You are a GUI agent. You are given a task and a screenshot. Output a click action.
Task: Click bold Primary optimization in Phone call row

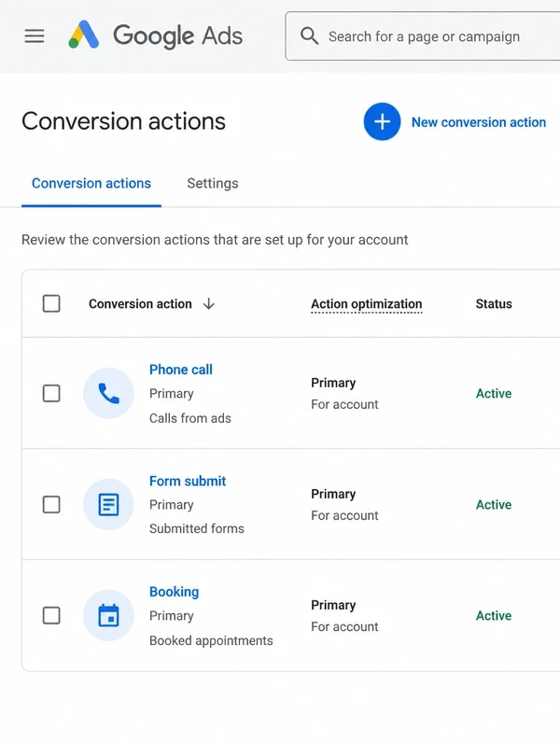(x=333, y=383)
